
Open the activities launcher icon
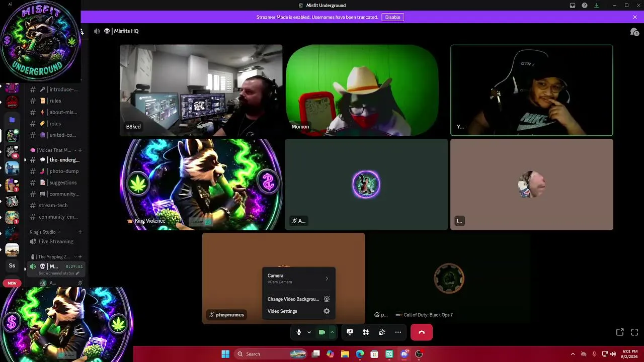click(366, 332)
